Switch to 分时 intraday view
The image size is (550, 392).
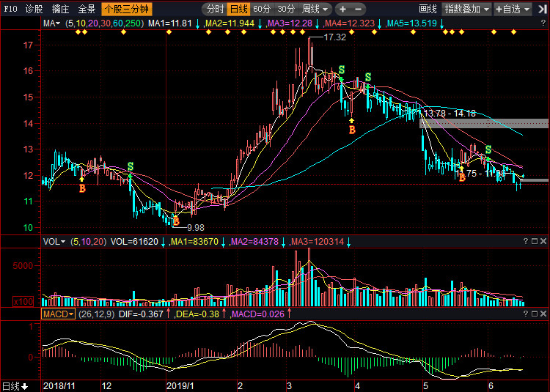point(214,10)
